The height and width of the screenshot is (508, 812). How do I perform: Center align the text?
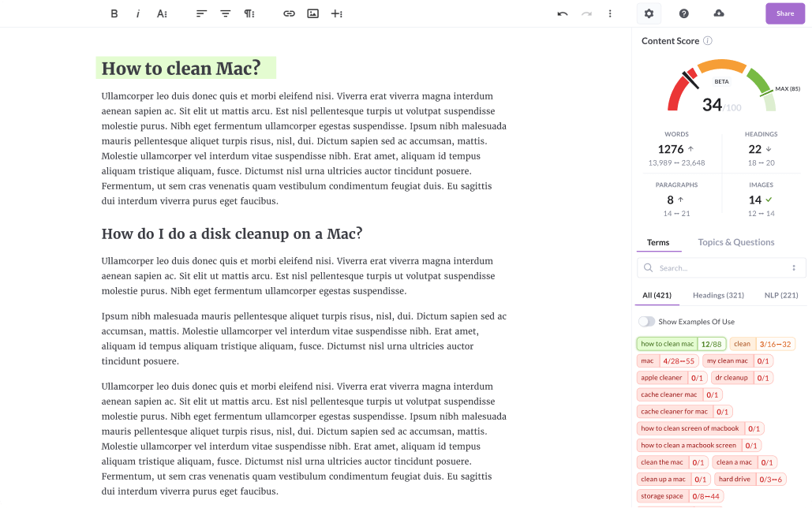[225, 13]
